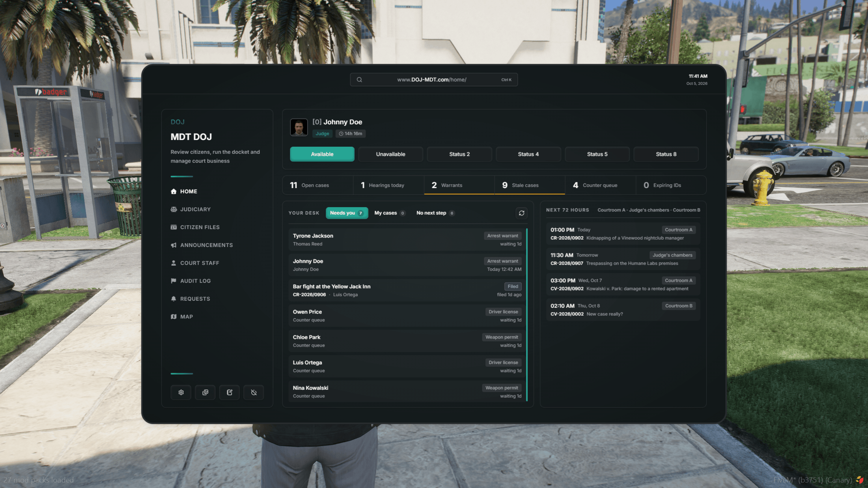The width and height of the screenshot is (868, 488).
Task: Open the Counter queue stat
Action: [x=600, y=185]
